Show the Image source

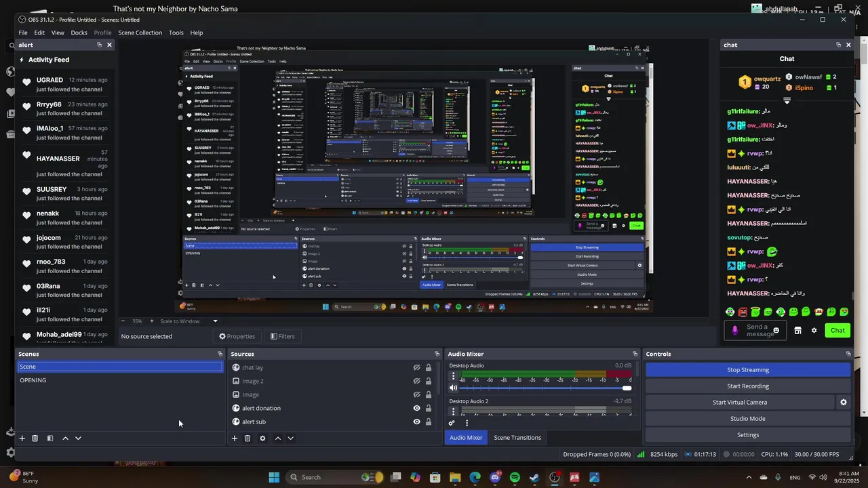[417, 394]
